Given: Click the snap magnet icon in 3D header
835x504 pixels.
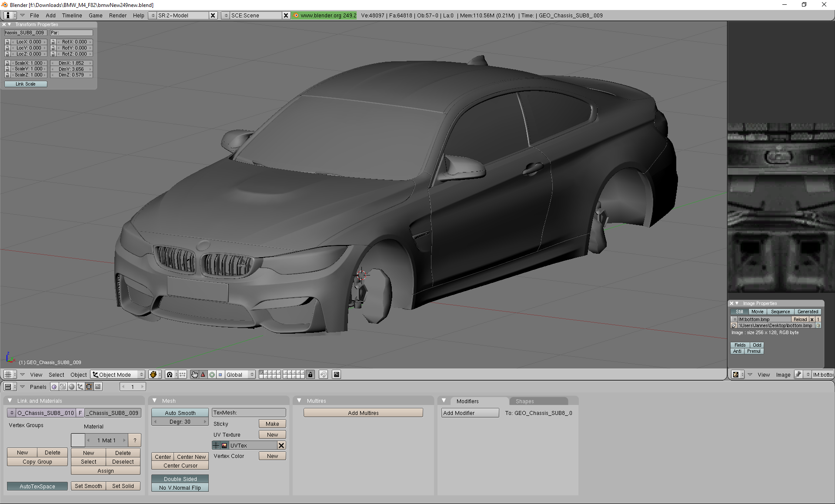Looking at the screenshot, I should coord(323,375).
